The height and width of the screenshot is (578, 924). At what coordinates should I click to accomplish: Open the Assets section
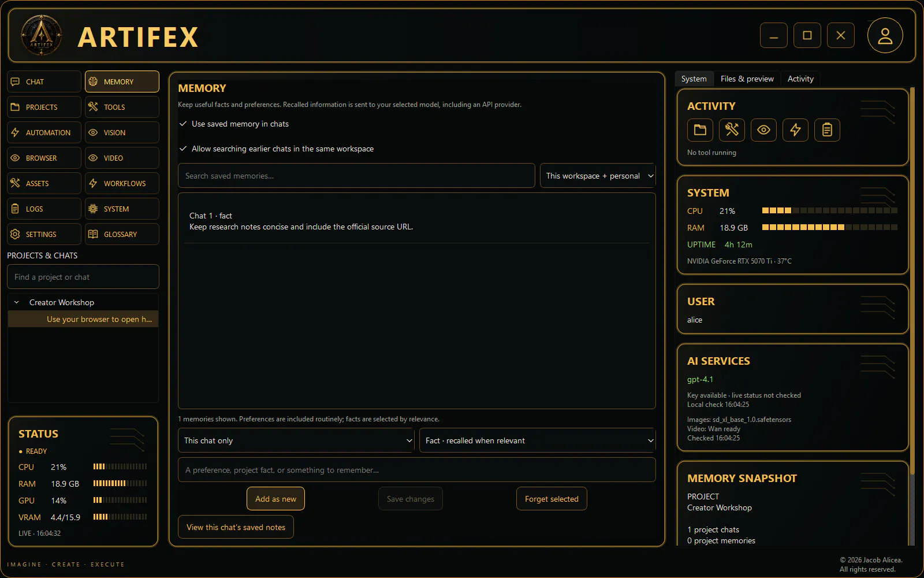[x=44, y=183]
